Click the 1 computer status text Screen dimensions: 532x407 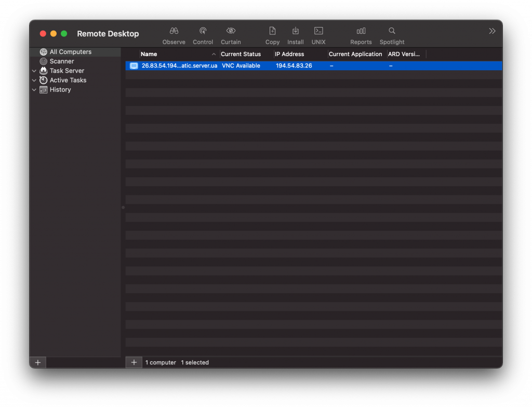161,362
